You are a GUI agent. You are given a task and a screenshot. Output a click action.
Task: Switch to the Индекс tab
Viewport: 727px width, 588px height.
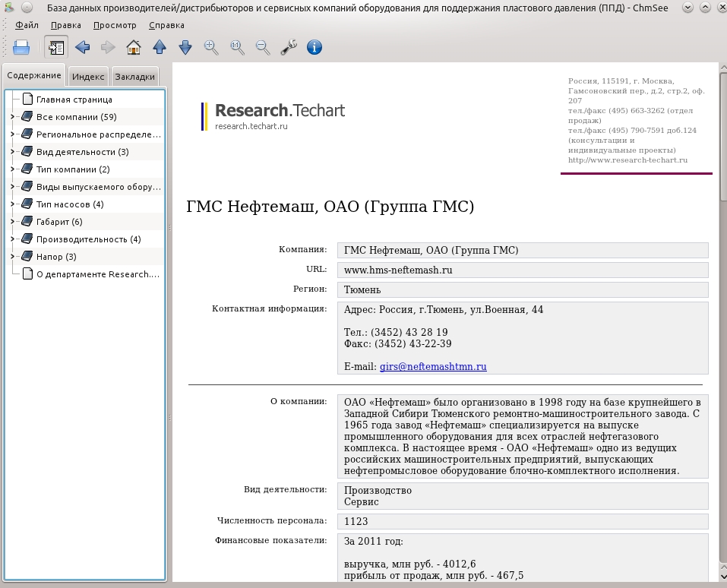coord(88,77)
